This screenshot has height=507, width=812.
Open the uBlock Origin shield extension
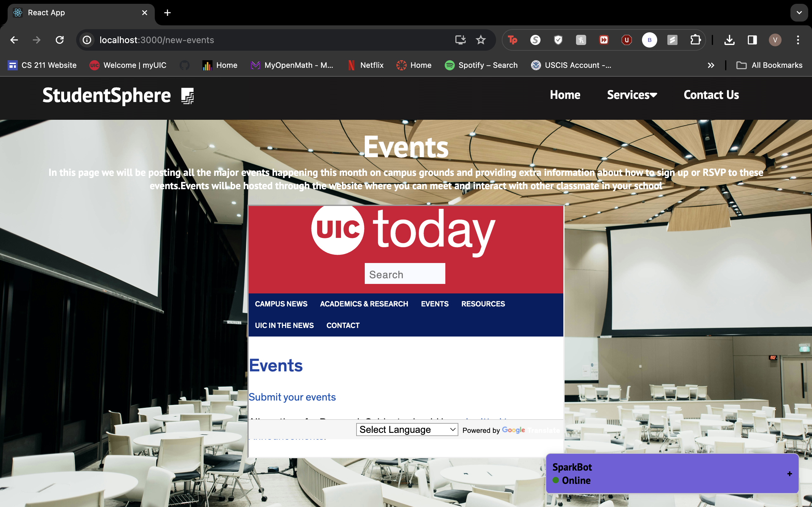[x=626, y=40]
